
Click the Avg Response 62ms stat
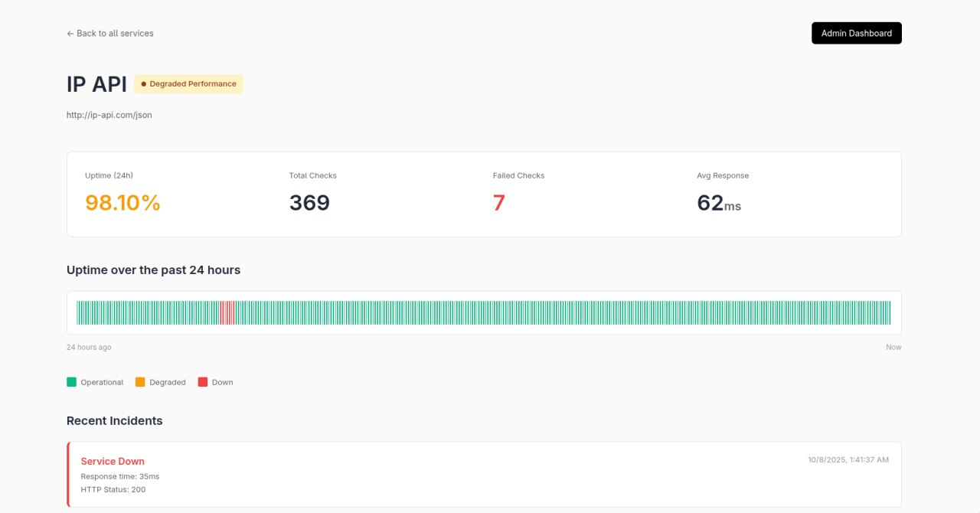click(x=717, y=202)
